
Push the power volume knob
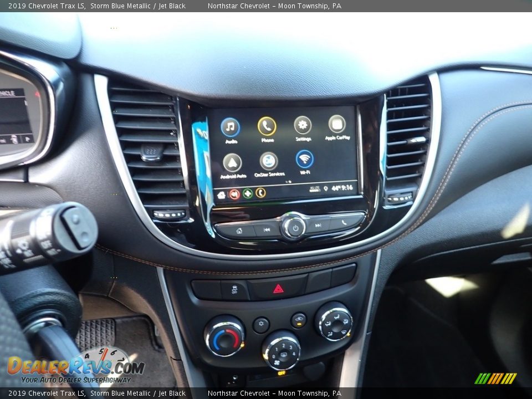[x=294, y=227]
